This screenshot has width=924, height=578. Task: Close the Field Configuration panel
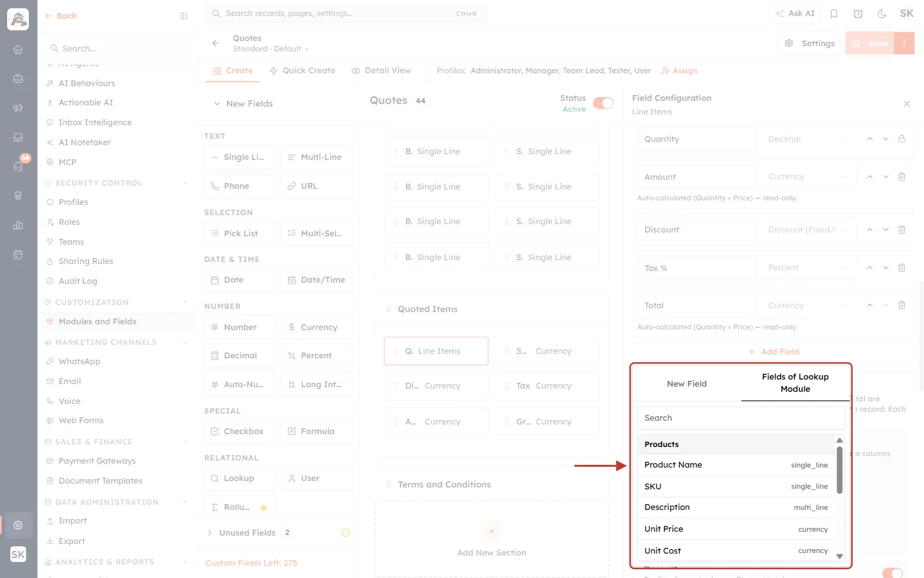(907, 103)
